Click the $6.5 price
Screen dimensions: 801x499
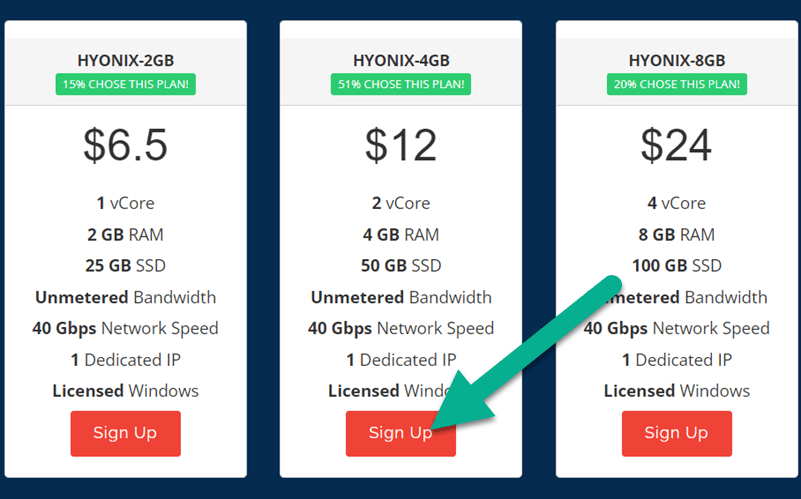pyautogui.click(x=125, y=146)
